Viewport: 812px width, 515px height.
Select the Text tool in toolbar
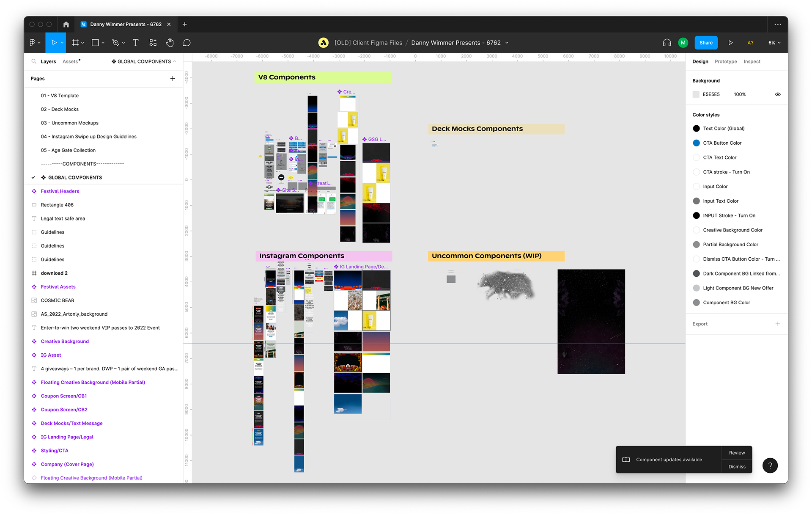[x=135, y=43]
